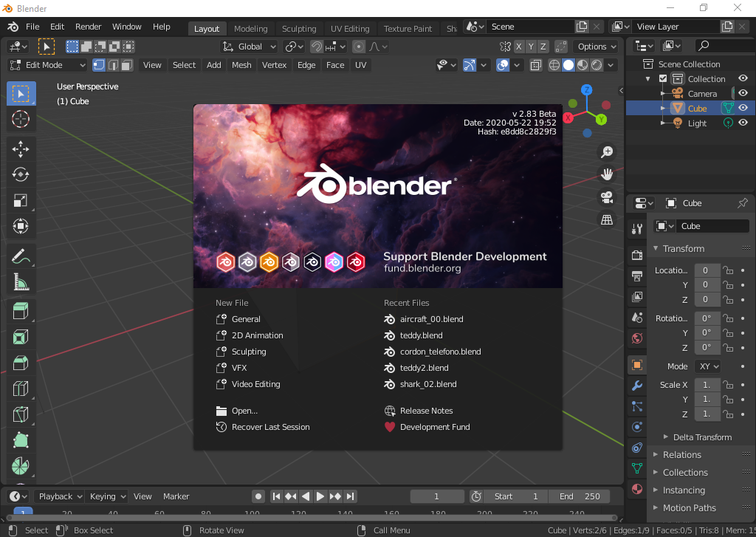756x537 pixels.
Task: Select the Knife tool
Action: tap(20, 414)
